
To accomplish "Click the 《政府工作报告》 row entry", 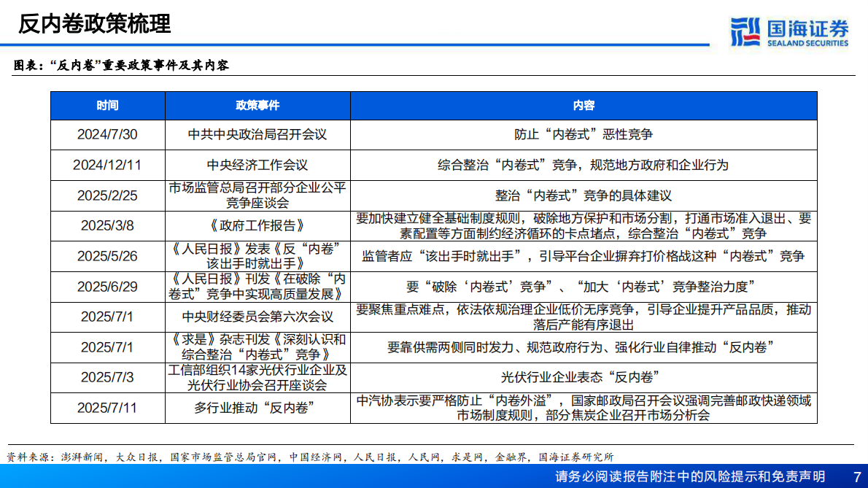I will [x=256, y=225].
